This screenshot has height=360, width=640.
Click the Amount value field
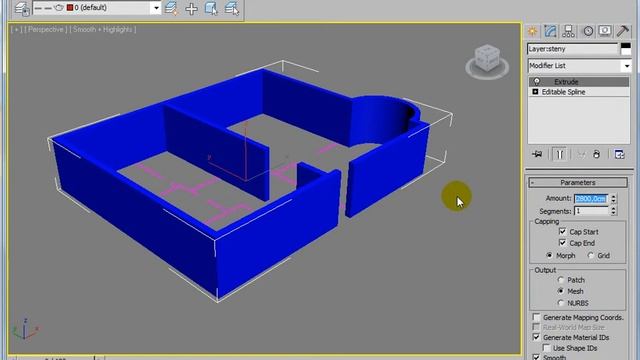coord(591,198)
